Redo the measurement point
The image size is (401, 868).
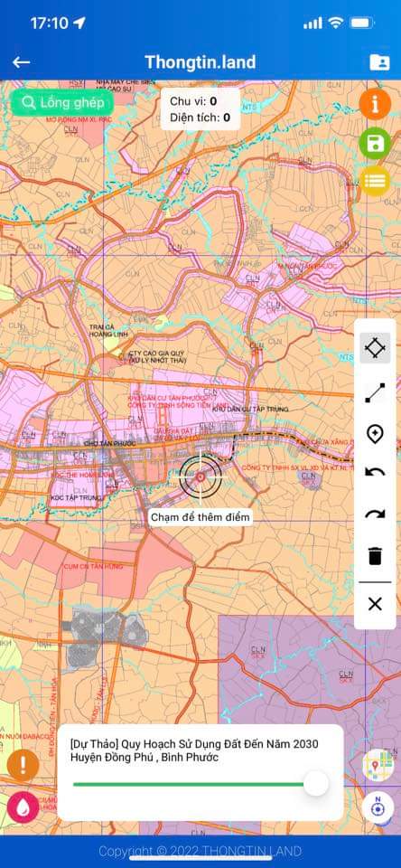point(375,514)
